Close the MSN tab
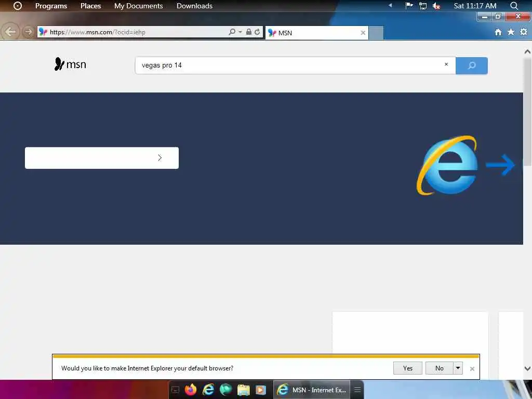Screen dimensions: 532x399 click(x=363, y=33)
